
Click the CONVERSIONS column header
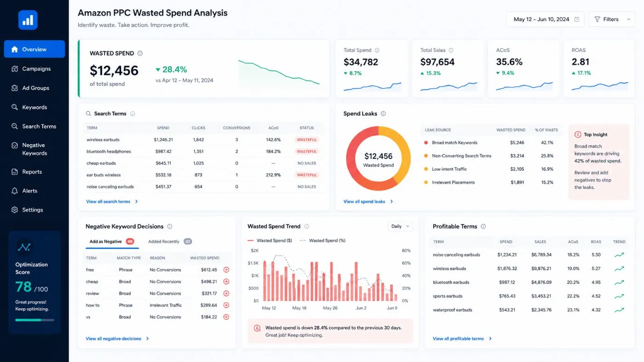click(236, 128)
